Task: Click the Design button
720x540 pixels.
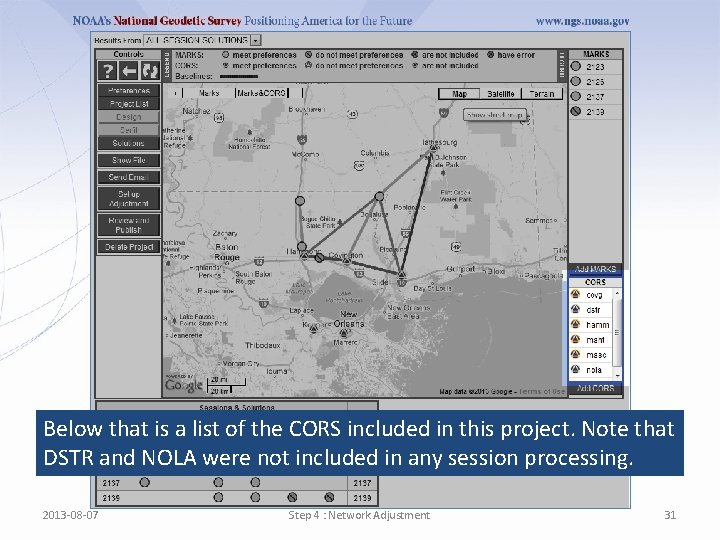Action: pyautogui.click(x=129, y=117)
